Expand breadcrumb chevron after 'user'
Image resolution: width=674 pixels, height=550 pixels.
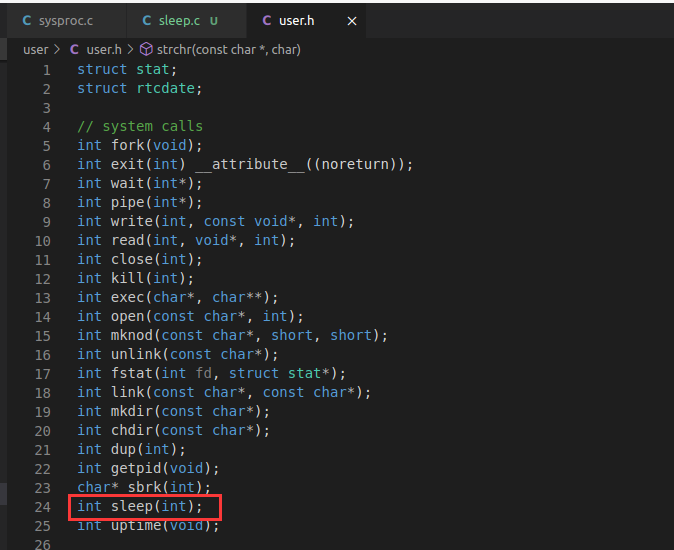click(57, 50)
